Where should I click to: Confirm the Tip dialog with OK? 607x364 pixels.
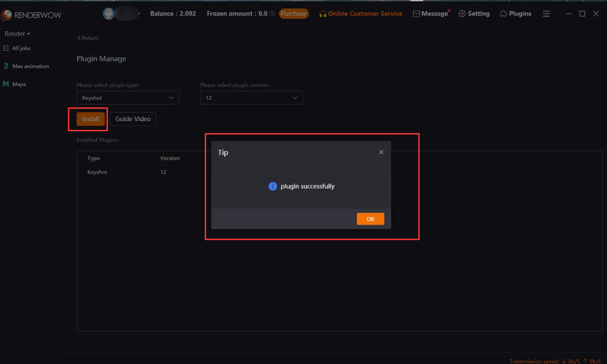pyautogui.click(x=370, y=218)
